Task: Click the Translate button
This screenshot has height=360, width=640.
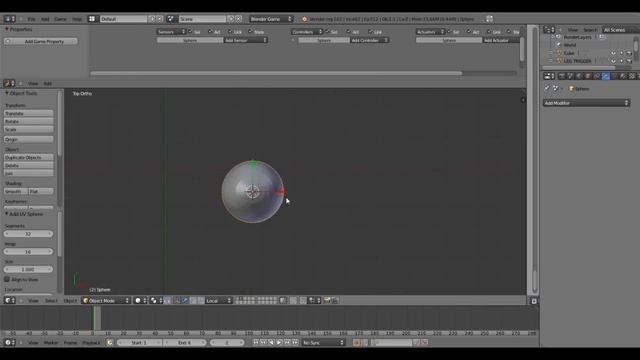Action: pyautogui.click(x=29, y=113)
